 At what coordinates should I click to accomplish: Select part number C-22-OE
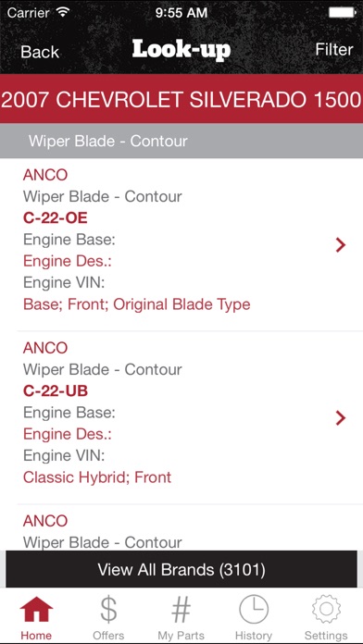coord(55,218)
